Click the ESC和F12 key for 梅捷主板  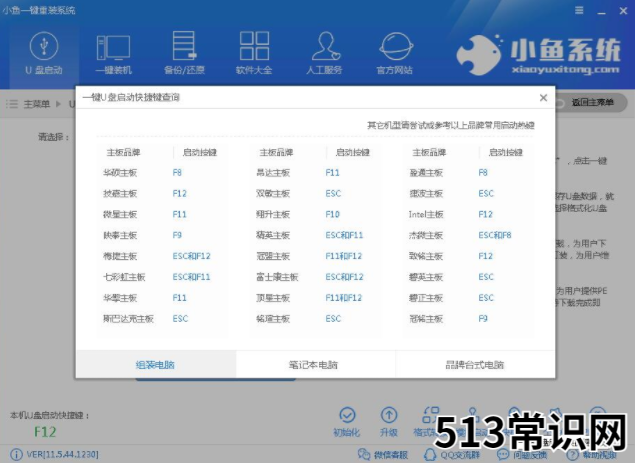point(191,256)
